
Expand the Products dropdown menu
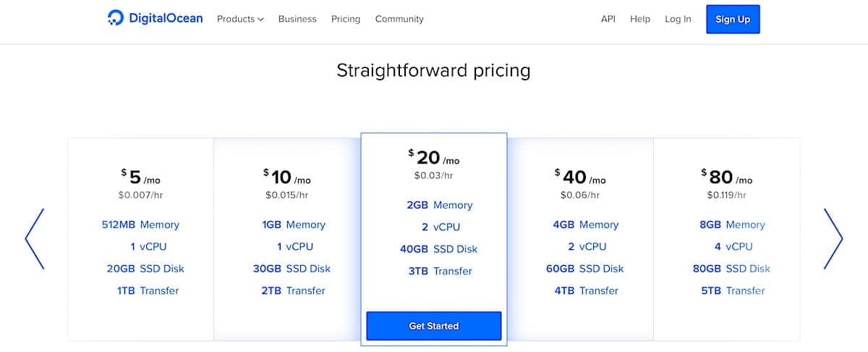(240, 19)
